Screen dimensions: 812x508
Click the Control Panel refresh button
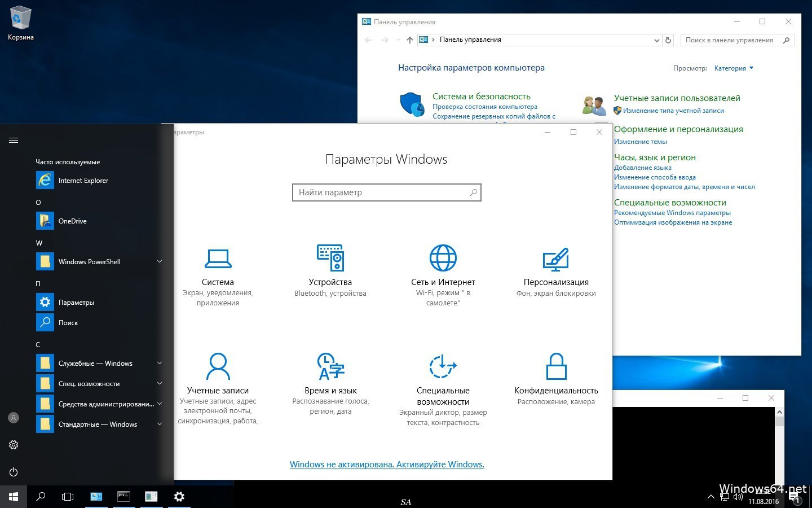pos(668,40)
